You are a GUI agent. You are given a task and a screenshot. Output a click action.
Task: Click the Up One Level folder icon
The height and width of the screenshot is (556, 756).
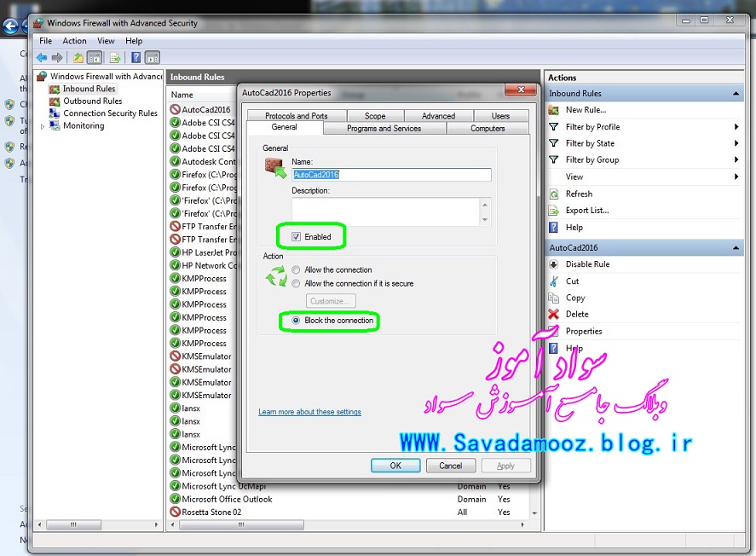78,58
